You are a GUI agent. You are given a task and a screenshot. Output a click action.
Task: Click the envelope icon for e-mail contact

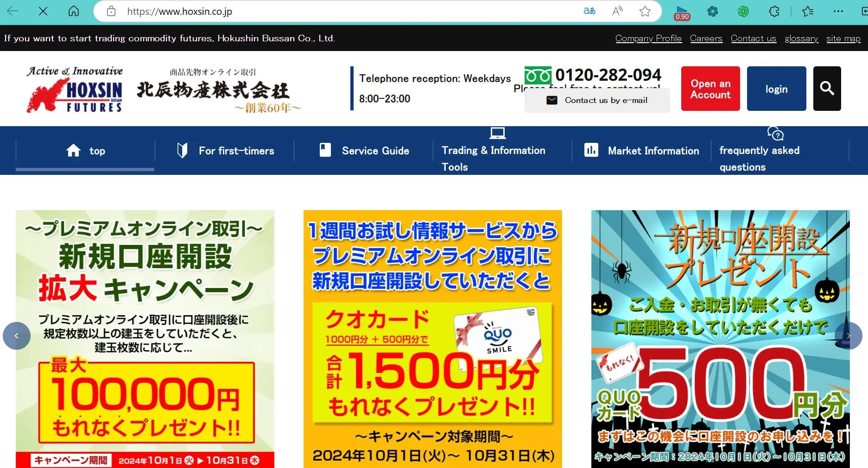click(552, 100)
